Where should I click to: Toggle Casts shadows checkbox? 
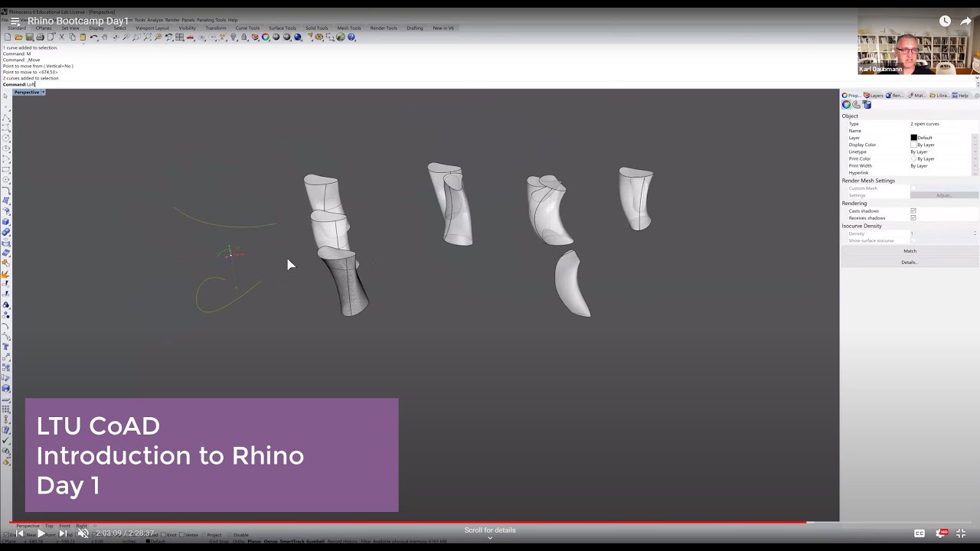click(913, 210)
